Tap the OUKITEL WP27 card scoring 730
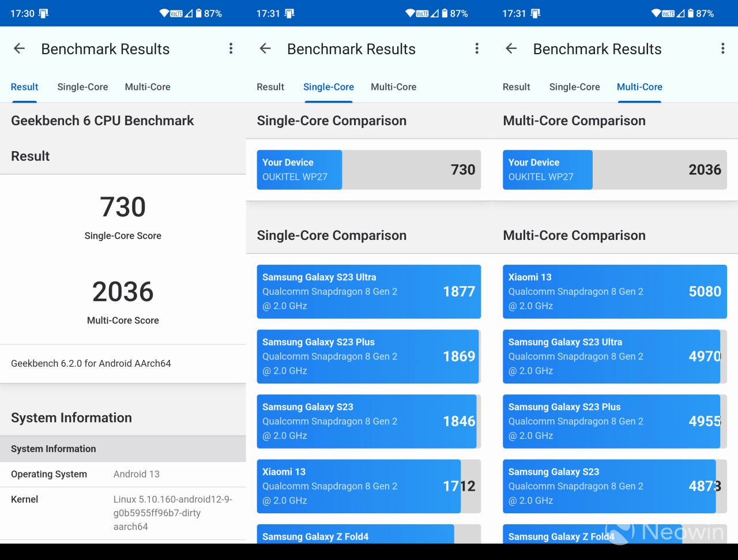This screenshot has height=560, width=738. click(369, 170)
